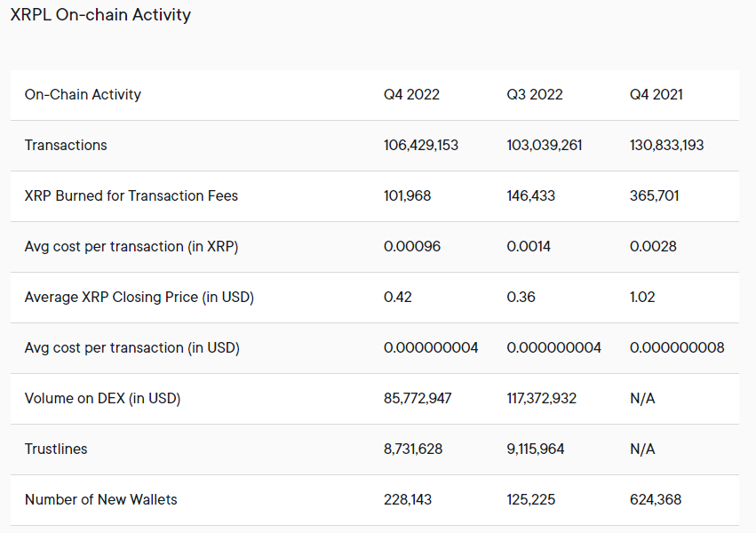Image resolution: width=756 pixels, height=533 pixels.
Task: Click the value 0.00096
Action: coord(412,246)
